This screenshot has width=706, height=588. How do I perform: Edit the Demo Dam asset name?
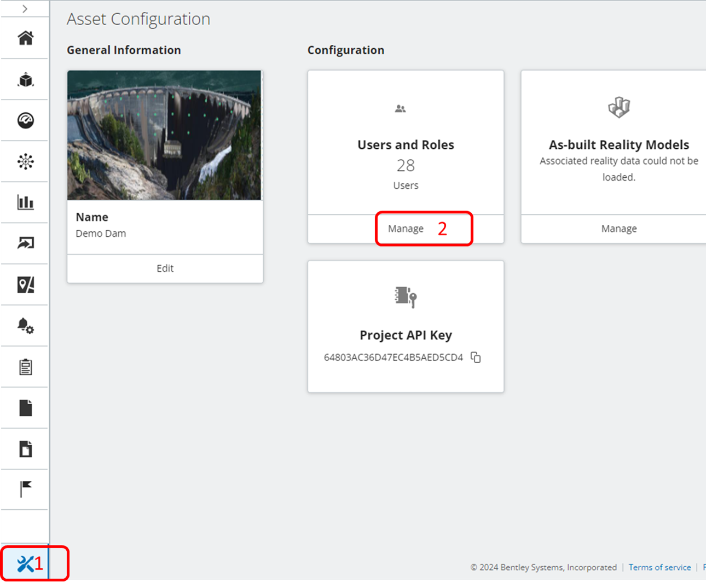(165, 268)
